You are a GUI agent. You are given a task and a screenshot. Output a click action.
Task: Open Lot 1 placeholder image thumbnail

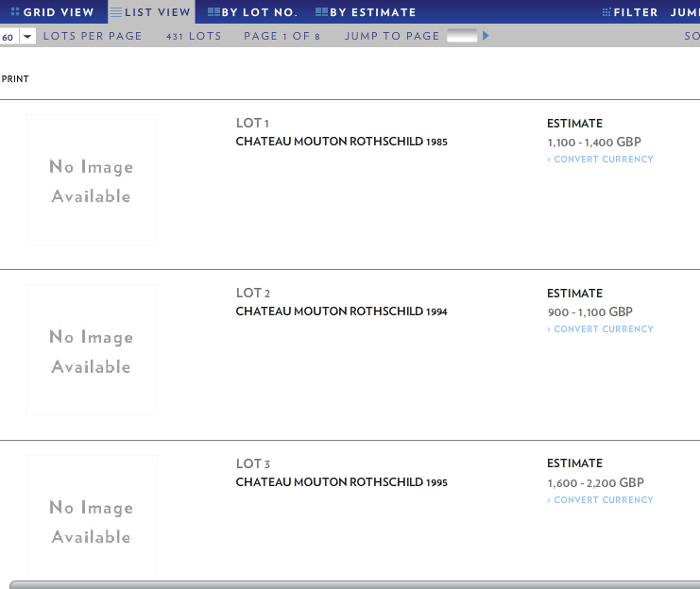click(x=92, y=180)
